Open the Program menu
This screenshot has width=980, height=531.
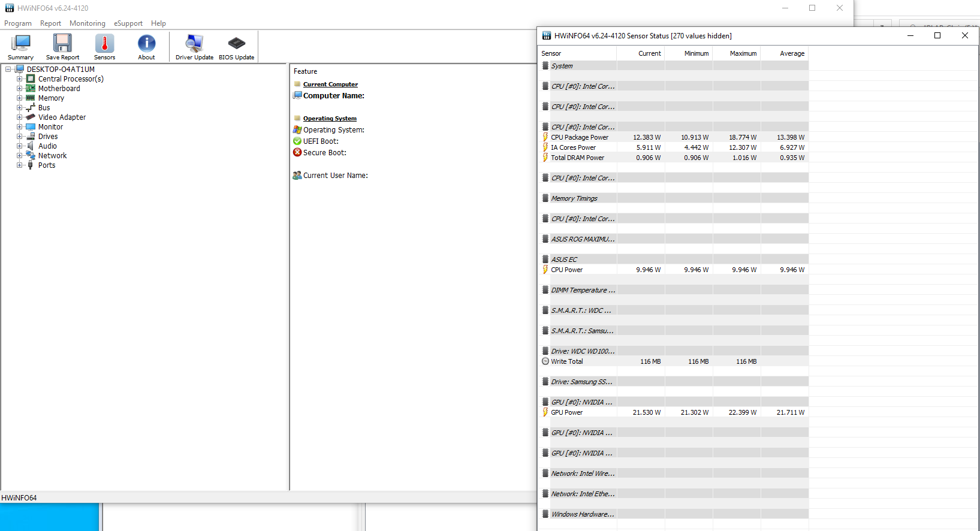pos(18,23)
